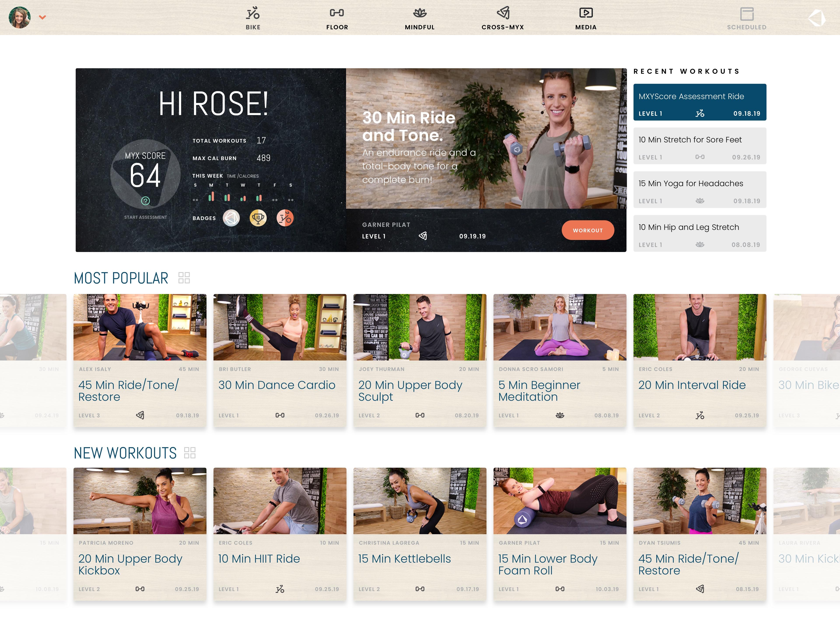Go to the Mindful lotus icon
This screenshot has width=840, height=630.
pyautogui.click(x=420, y=13)
